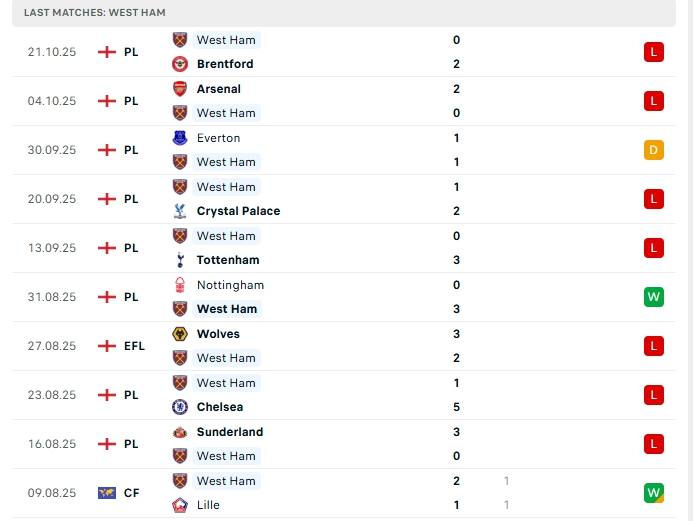Click the CF competition flag icon
This screenshot has width=693, height=521.
pos(107,493)
